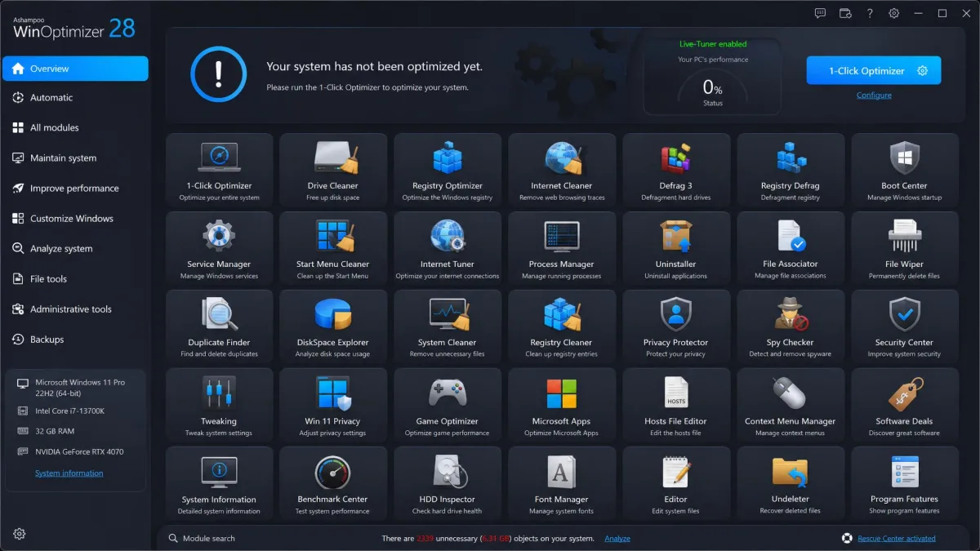Select File tools category

click(x=75, y=279)
